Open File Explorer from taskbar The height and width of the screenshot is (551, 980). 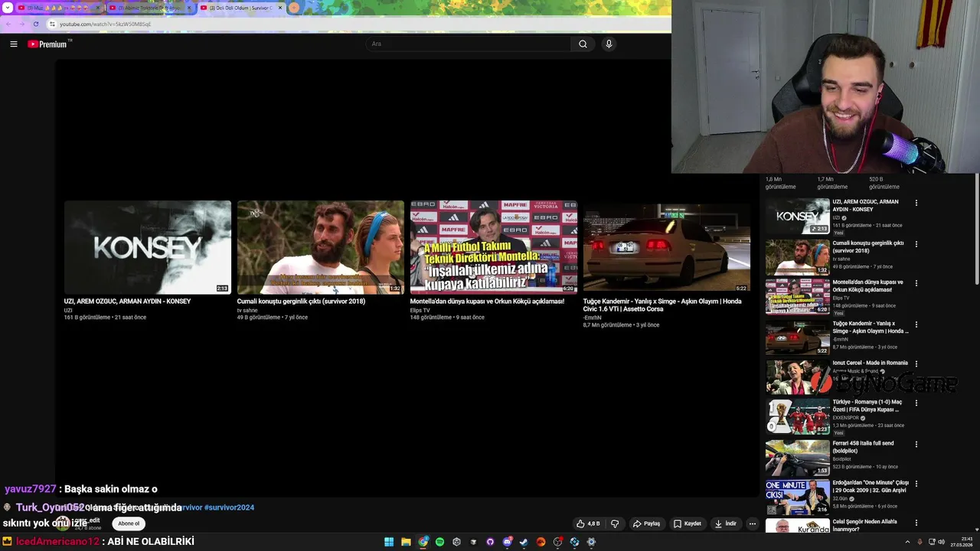[x=406, y=542]
